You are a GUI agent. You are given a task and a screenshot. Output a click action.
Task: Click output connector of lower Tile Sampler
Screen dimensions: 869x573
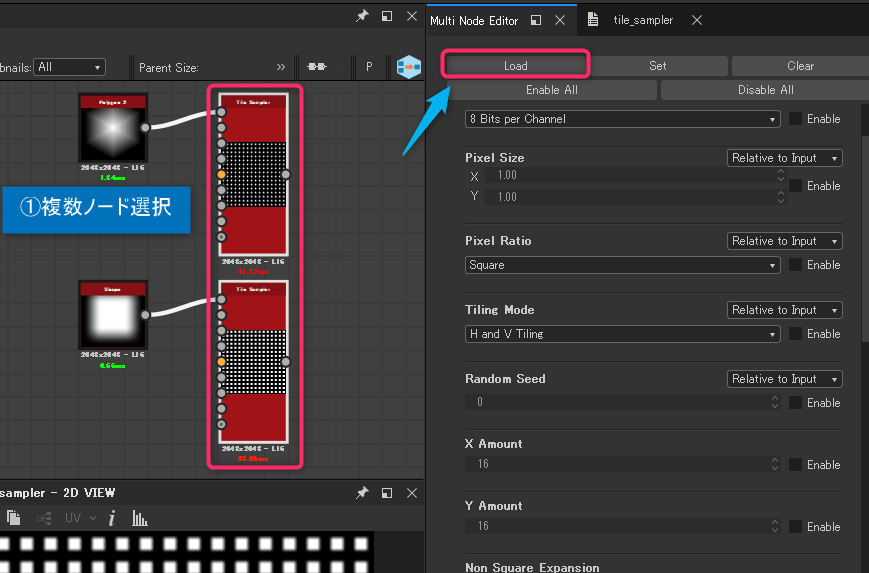285,362
